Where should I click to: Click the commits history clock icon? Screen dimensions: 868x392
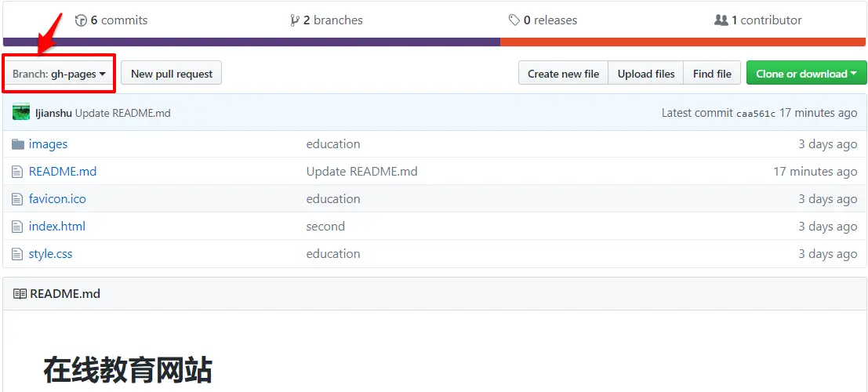pos(81,20)
